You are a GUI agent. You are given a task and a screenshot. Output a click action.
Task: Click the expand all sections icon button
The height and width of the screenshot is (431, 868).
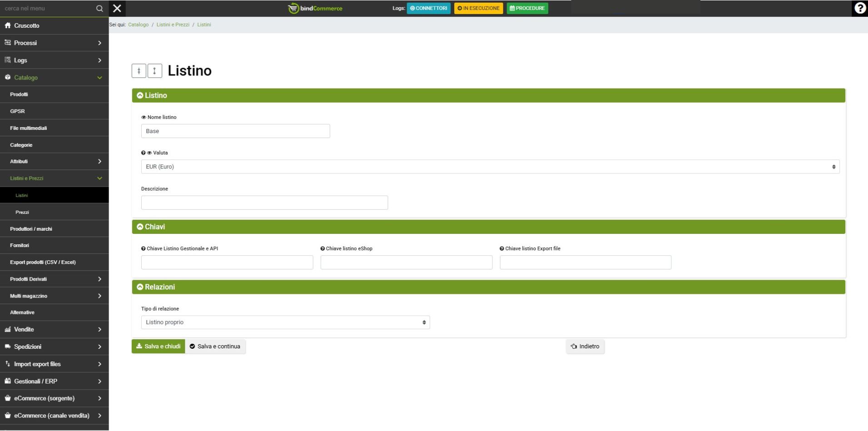(x=155, y=71)
